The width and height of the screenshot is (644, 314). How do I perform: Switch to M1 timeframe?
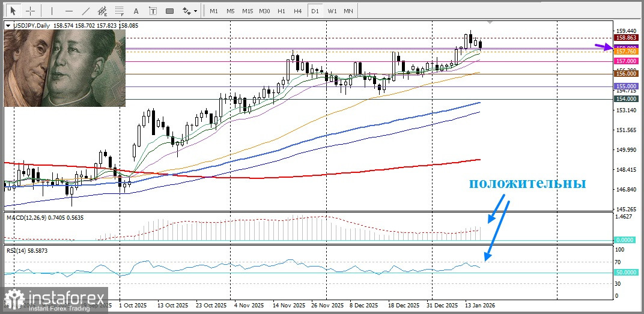click(214, 11)
